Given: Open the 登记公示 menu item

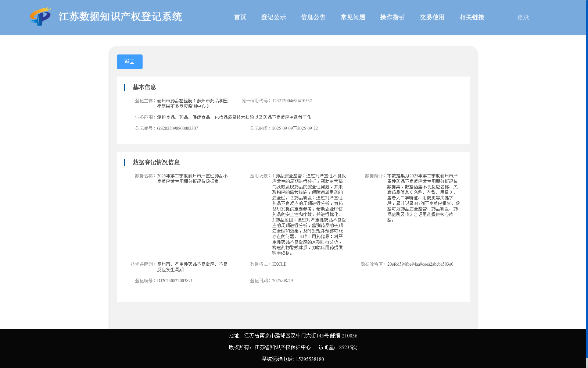Looking at the screenshot, I should click(x=273, y=17).
